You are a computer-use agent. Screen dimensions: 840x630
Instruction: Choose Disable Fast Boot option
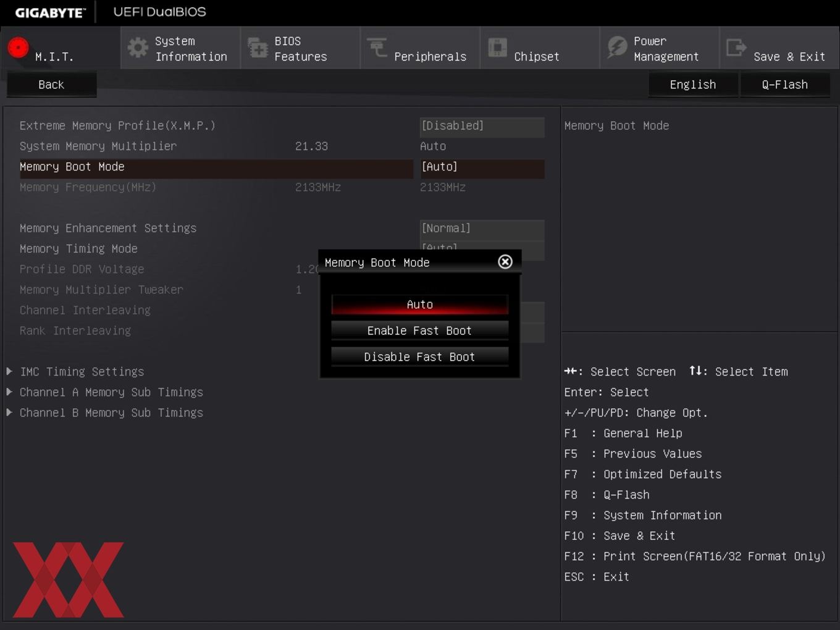[x=420, y=356]
